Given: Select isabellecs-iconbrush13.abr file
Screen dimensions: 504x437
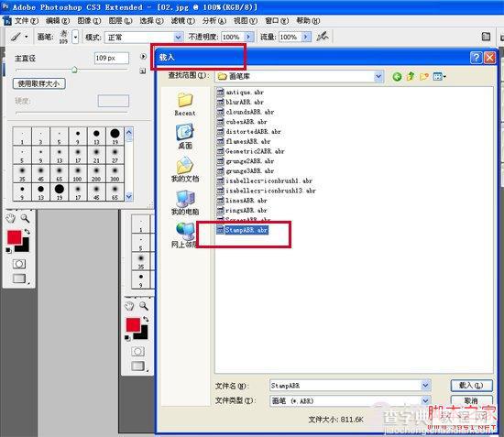Looking at the screenshot, I should 266,191.
